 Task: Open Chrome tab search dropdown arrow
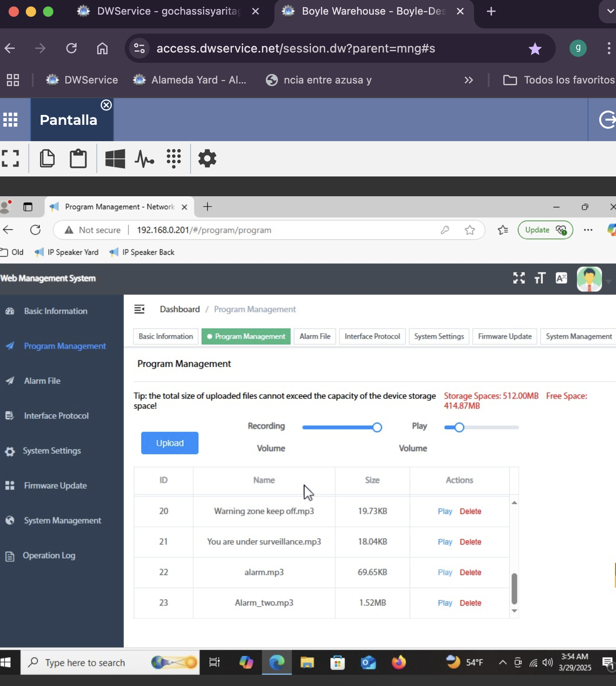(x=610, y=12)
